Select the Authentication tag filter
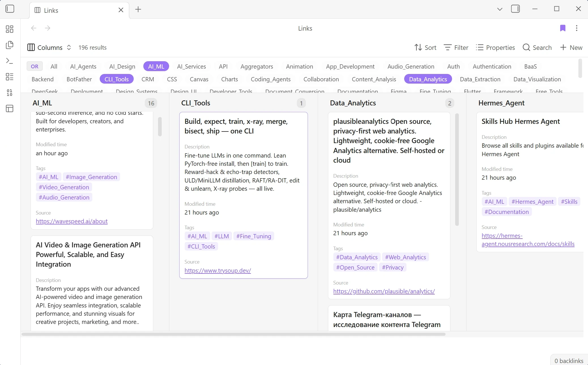Viewport: 588px width, 365px height. (x=492, y=66)
